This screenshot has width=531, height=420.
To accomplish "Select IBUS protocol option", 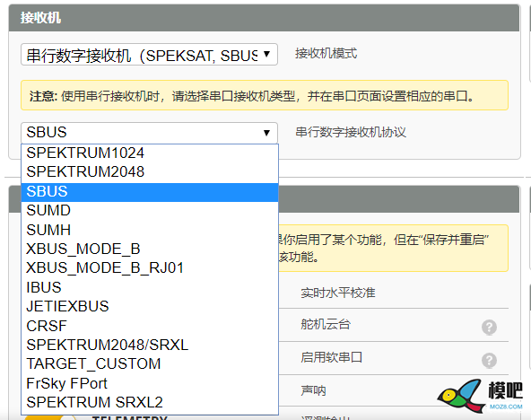I will coord(150,287).
